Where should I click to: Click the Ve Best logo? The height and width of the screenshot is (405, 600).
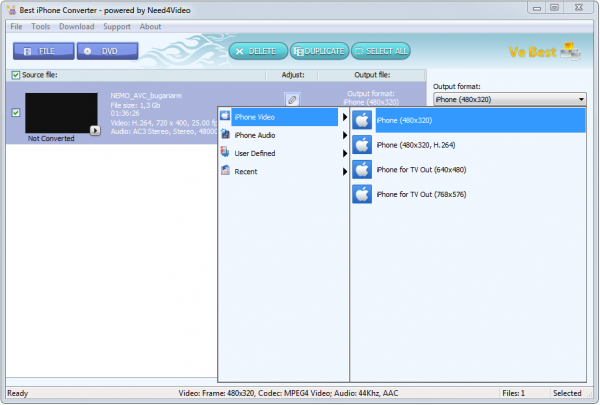click(545, 51)
